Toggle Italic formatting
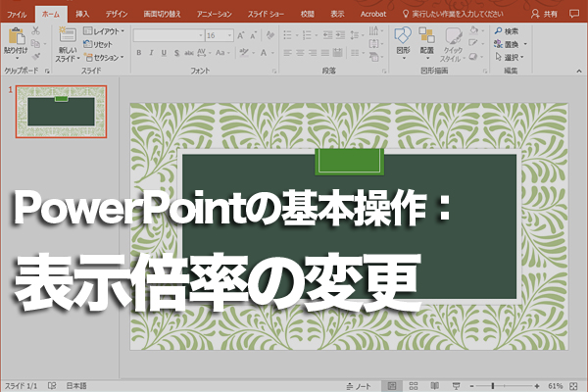This screenshot has height=392, width=588. click(x=151, y=53)
